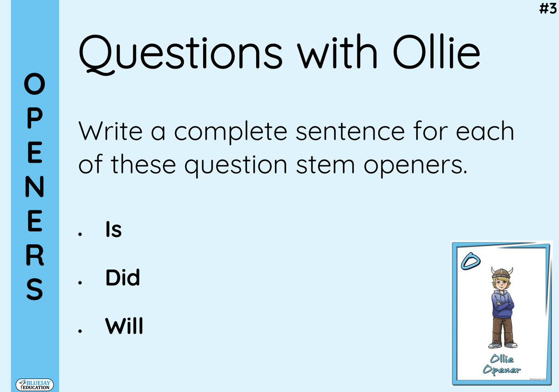559x392 pixels.
Task: Click the "Did" question opener
Action: [123, 278]
